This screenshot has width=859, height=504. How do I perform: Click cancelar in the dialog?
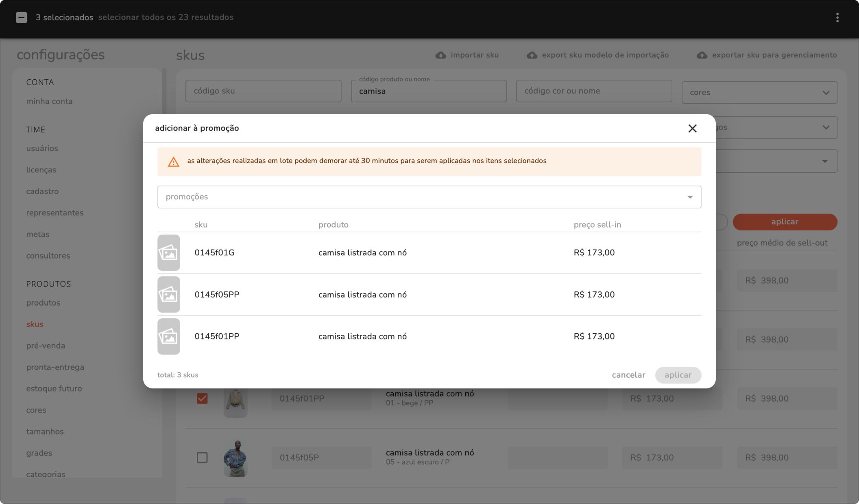628,375
